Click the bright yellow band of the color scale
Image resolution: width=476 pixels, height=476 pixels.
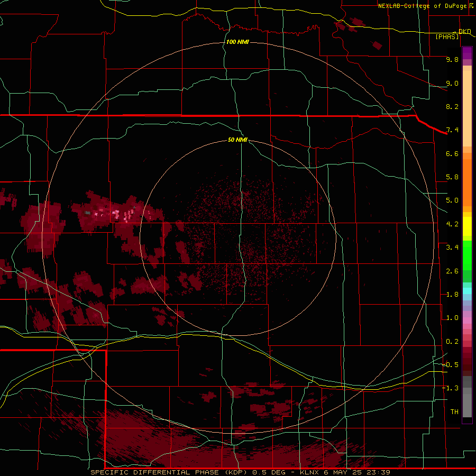(467, 226)
